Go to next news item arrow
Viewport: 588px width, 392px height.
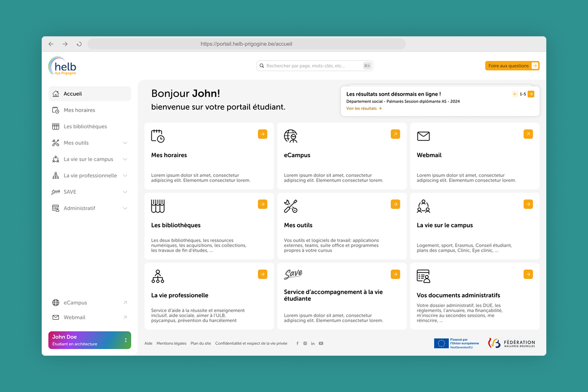coord(531,94)
